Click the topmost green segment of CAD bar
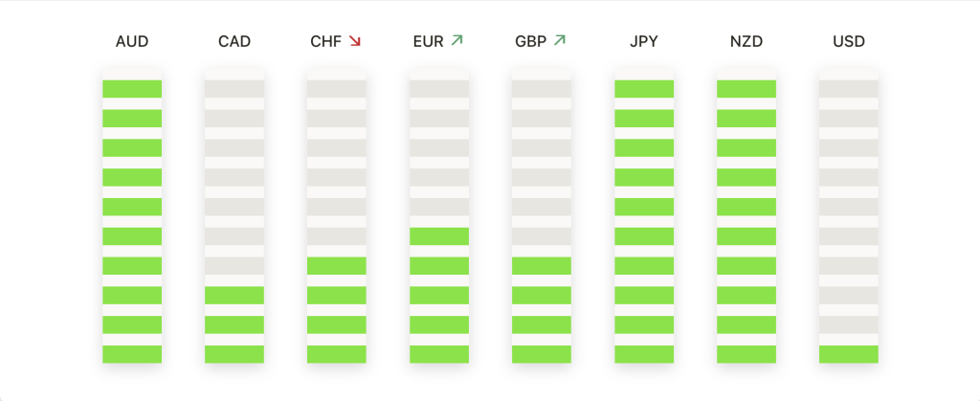 click(234, 296)
